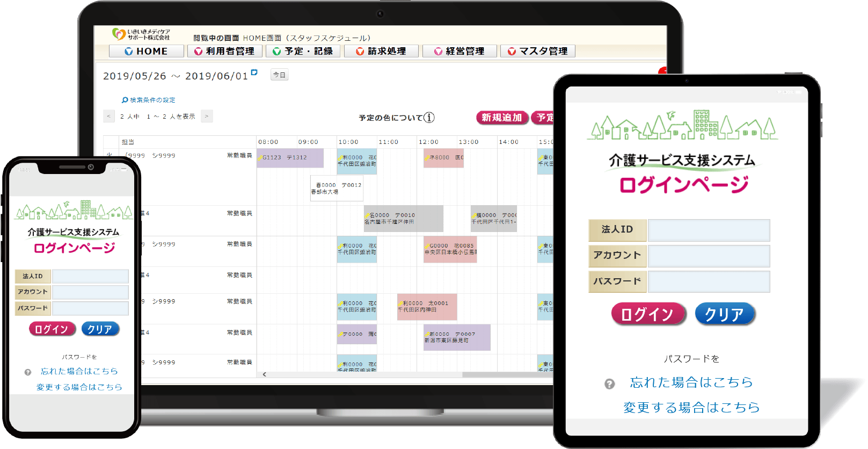This screenshot has width=868, height=449.
Task: Open the 利用者管理 menu
Action: [224, 51]
